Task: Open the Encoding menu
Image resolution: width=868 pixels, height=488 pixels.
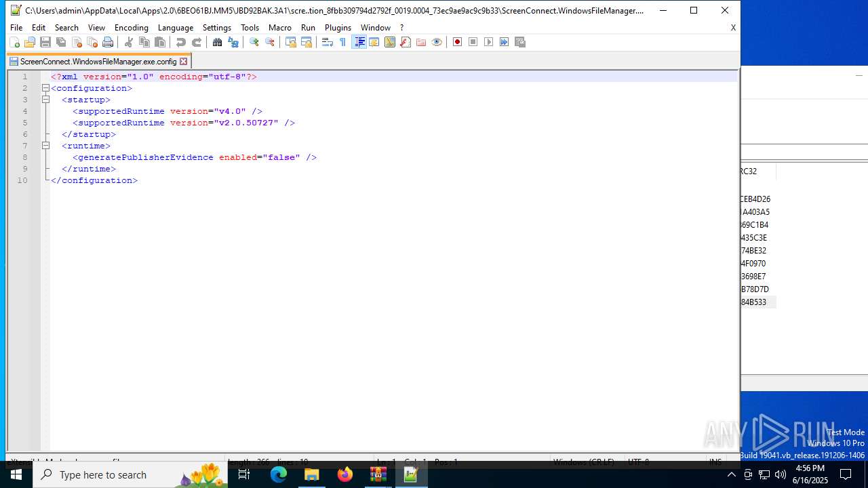Action: pos(132,28)
